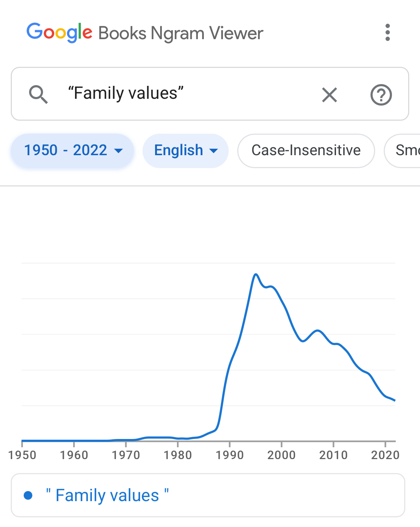Click the 2000 label on the x-axis

click(281, 455)
